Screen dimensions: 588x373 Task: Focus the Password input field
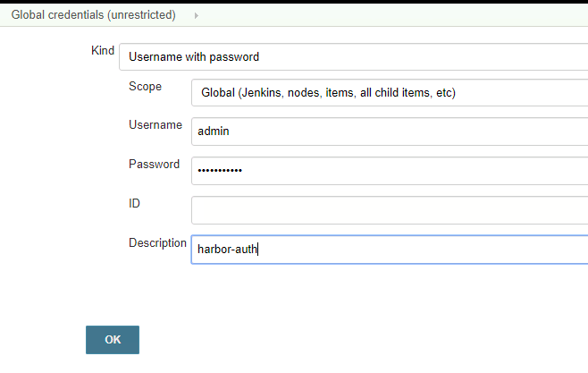[x=390, y=171]
